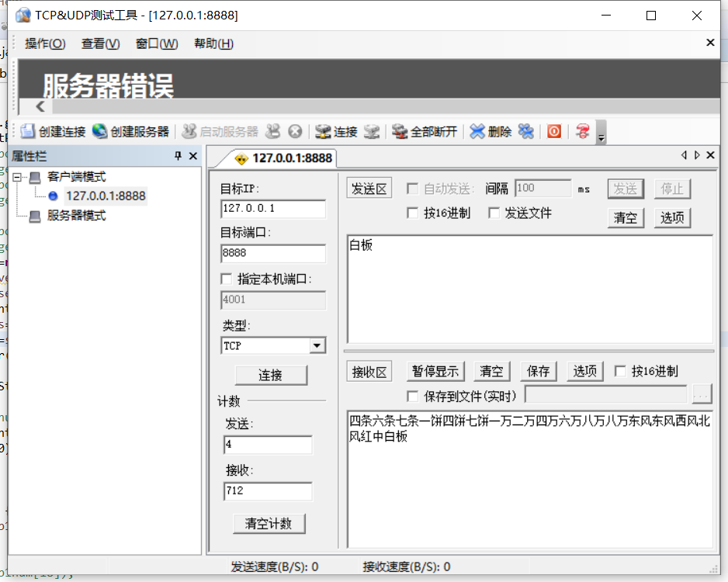This screenshot has height=582, width=728.
Task: Select 服务器模式 in the tree
Action: coord(77,216)
